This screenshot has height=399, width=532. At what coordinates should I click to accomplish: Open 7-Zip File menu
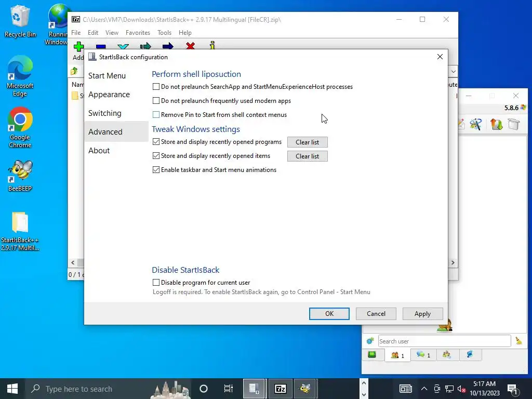tap(76, 33)
